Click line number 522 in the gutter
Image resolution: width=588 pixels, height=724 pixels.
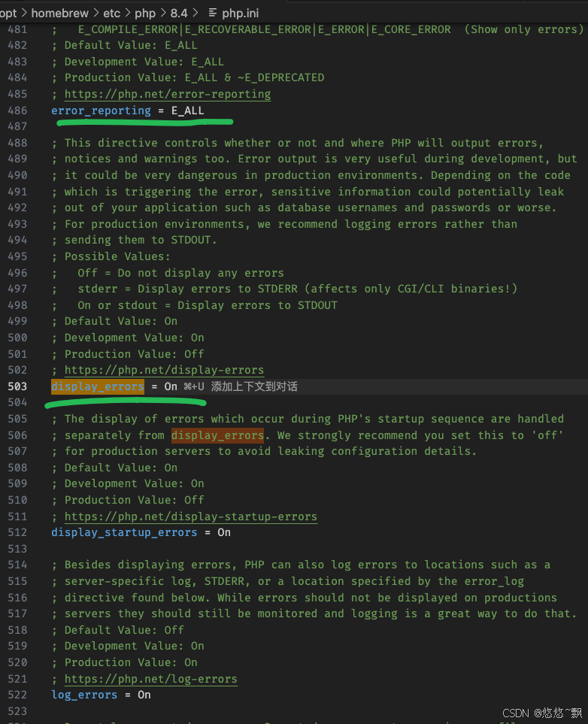click(x=17, y=695)
